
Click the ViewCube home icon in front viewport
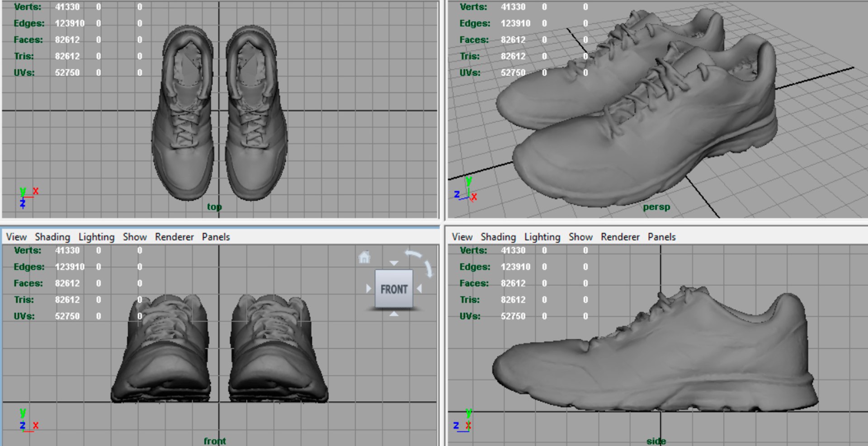[364, 257]
